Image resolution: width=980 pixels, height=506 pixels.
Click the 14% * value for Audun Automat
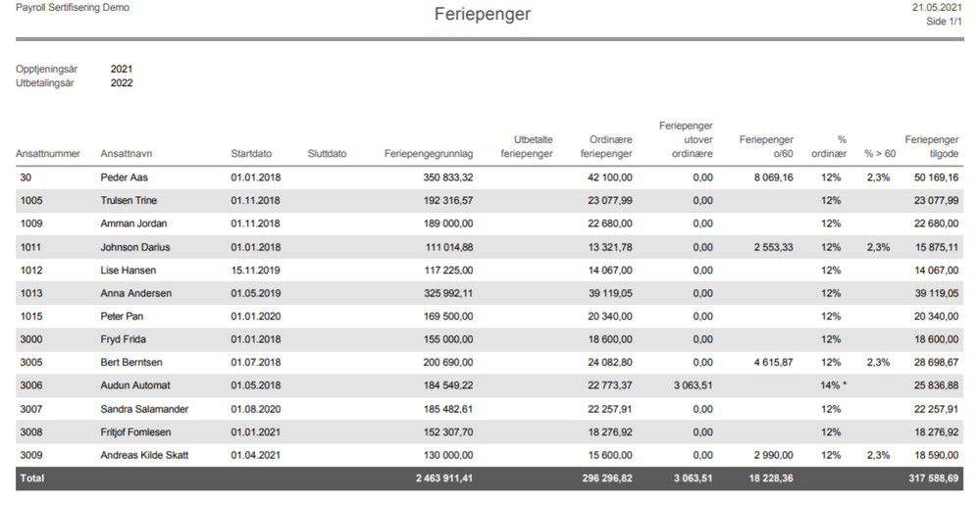834,385
